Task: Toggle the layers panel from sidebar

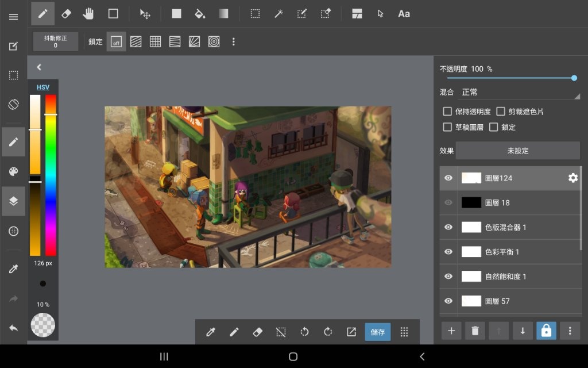Action: (14, 201)
